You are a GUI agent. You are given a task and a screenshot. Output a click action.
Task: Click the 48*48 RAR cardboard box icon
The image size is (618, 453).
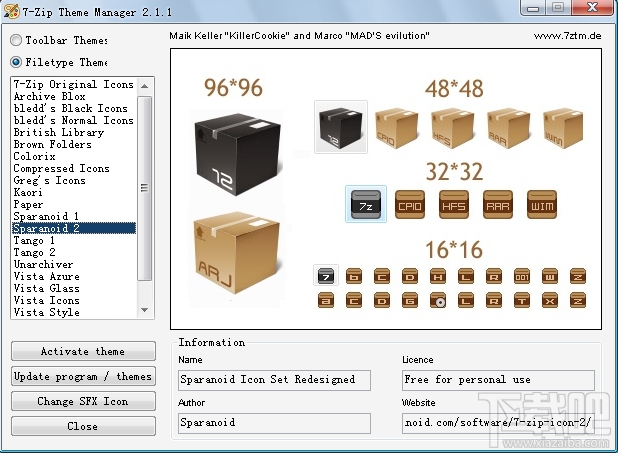(508, 127)
